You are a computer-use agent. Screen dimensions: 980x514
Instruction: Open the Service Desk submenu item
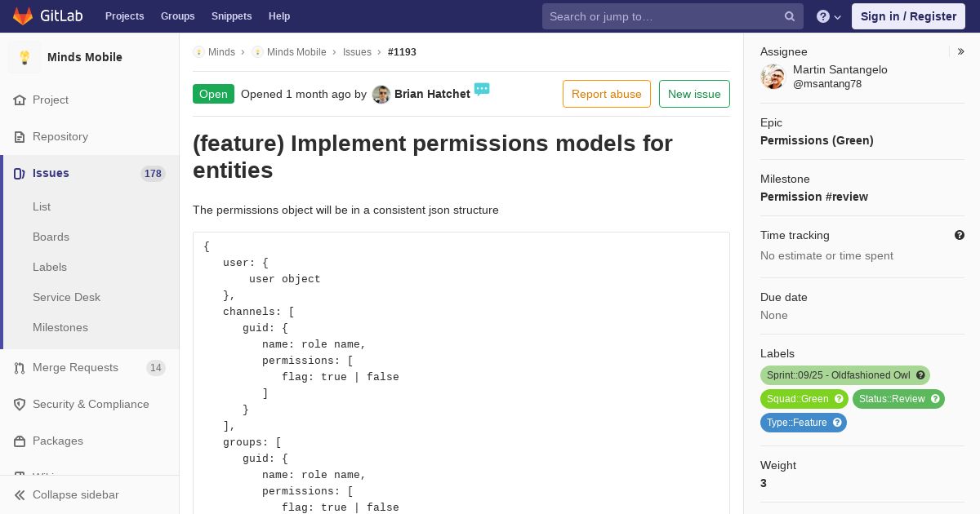click(x=66, y=297)
